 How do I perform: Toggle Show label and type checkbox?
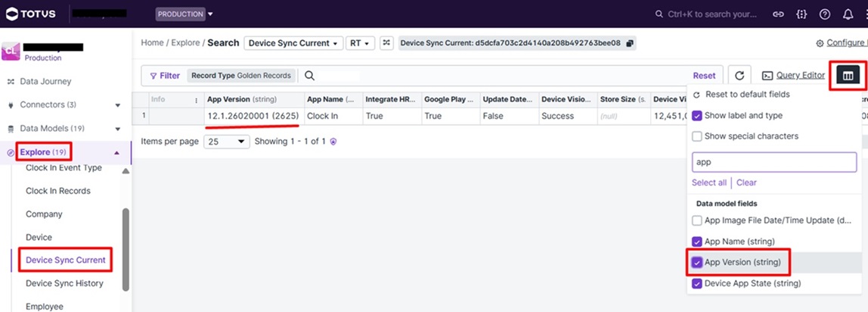pyautogui.click(x=697, y=116)
